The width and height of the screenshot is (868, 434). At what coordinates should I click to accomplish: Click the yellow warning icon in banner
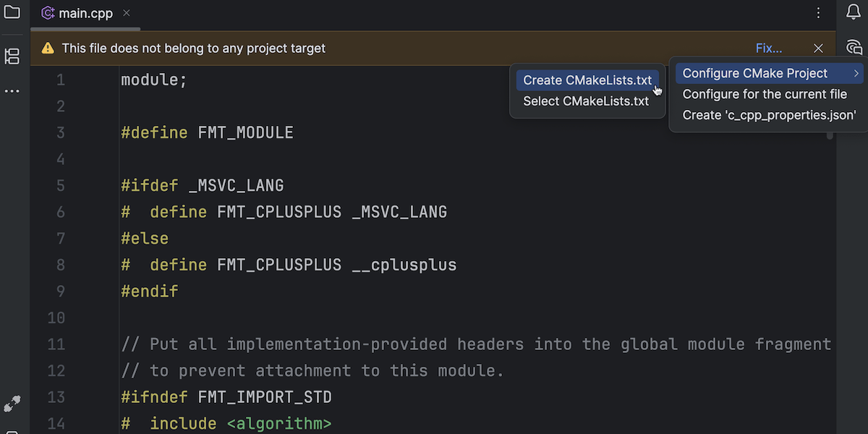(48, 48)
